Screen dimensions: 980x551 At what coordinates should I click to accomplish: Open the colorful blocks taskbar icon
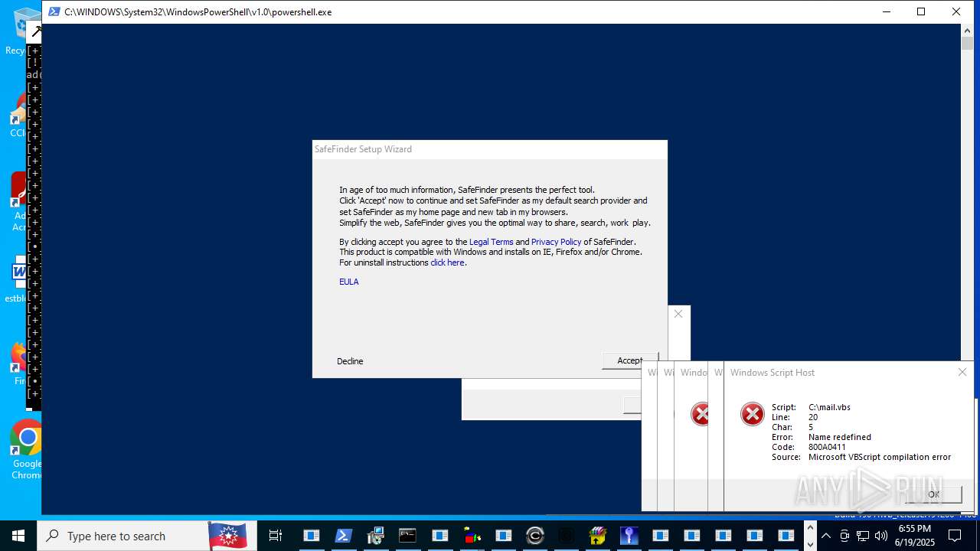[x=472, y=536]
